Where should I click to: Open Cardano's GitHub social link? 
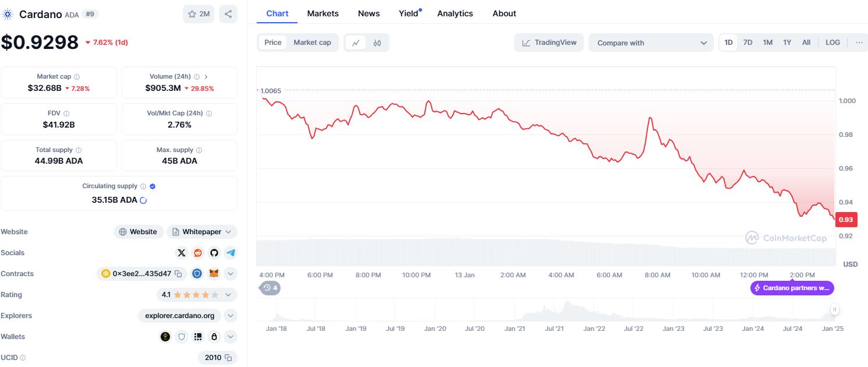click(x=214, y=253)
